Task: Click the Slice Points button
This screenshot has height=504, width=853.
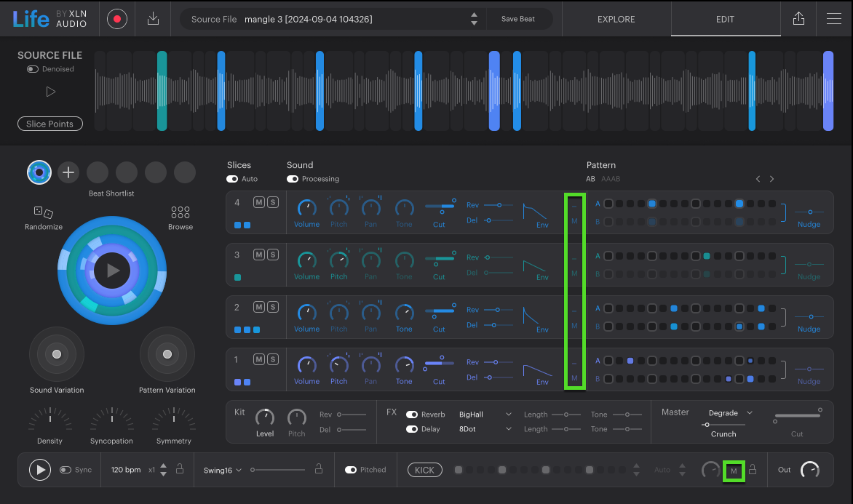Action: point(49,124)
